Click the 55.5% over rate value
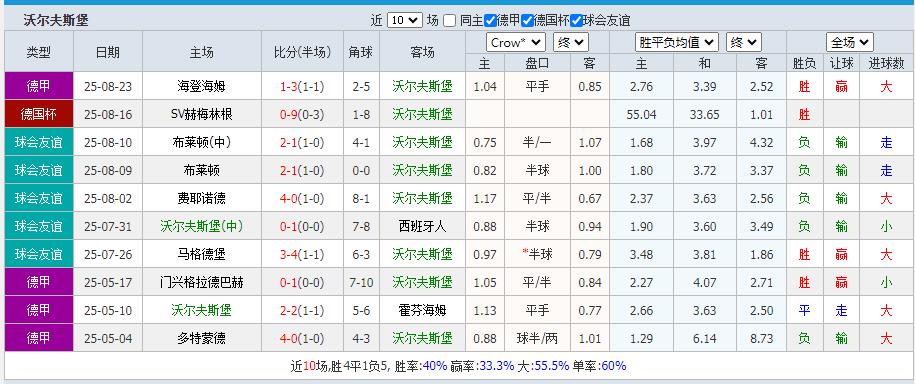 [551, 366]
